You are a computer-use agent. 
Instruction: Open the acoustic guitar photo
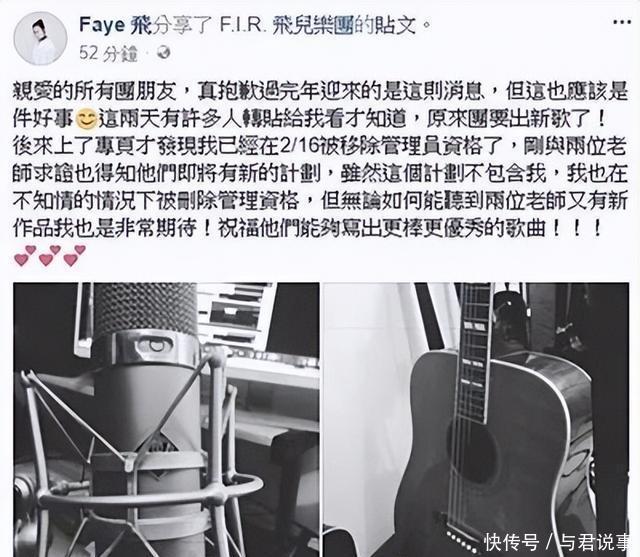(476, 419)
